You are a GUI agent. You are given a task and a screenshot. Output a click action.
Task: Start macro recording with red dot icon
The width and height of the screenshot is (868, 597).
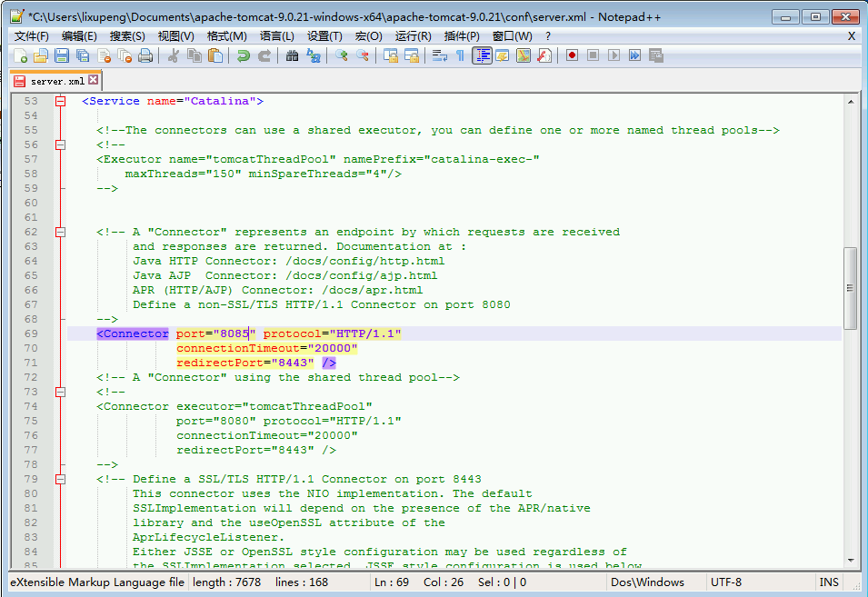pyautogui.click(x=573, y=55)
